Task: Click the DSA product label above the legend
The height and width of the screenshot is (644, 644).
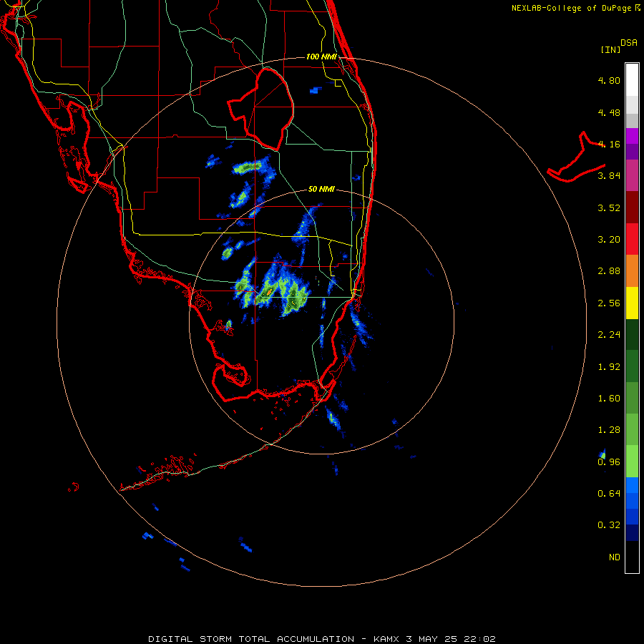Action: 629,43
